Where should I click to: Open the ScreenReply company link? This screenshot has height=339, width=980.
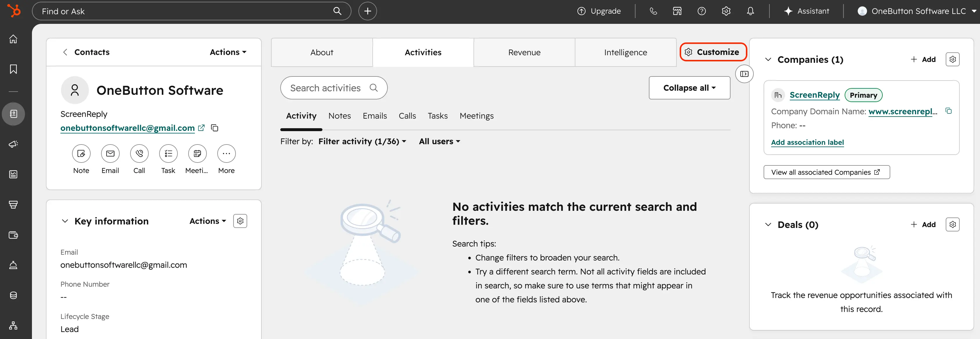814,95
